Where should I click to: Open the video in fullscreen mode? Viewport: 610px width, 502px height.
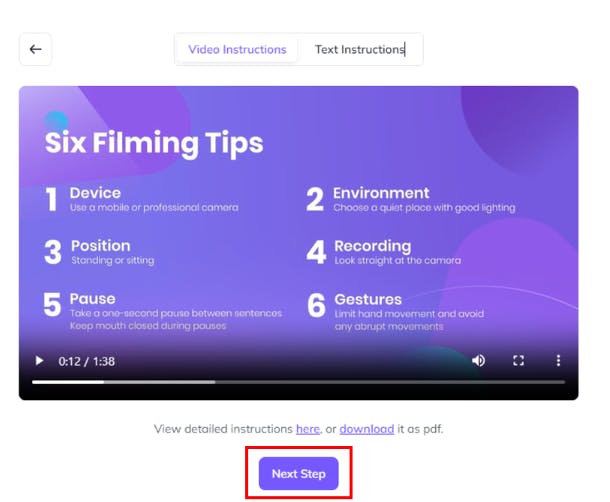(x=518, y=361)
